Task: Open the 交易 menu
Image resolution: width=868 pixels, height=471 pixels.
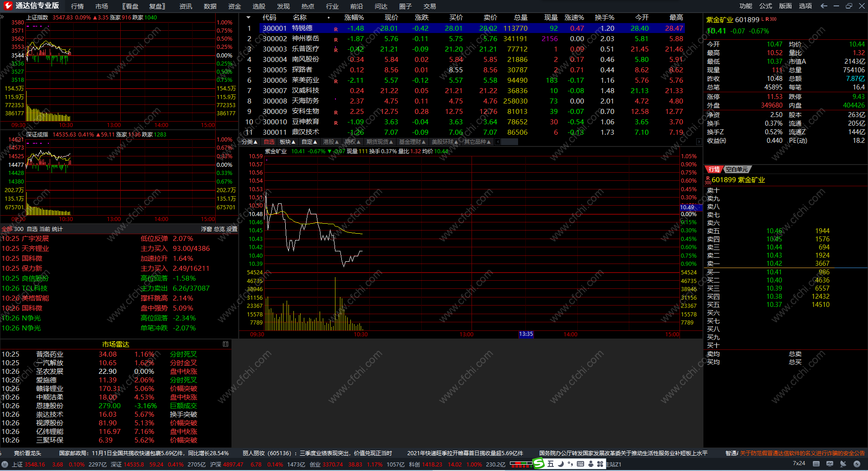Action: [x=430, y=6]
